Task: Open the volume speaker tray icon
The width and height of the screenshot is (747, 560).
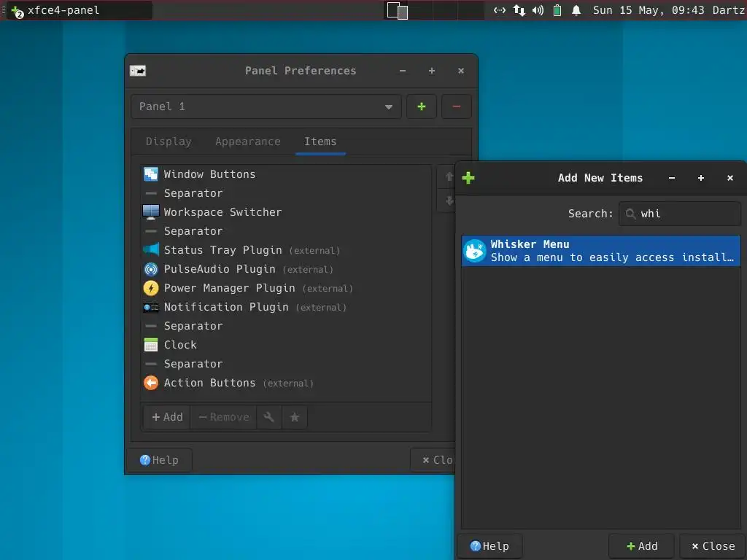Action: 538,10
